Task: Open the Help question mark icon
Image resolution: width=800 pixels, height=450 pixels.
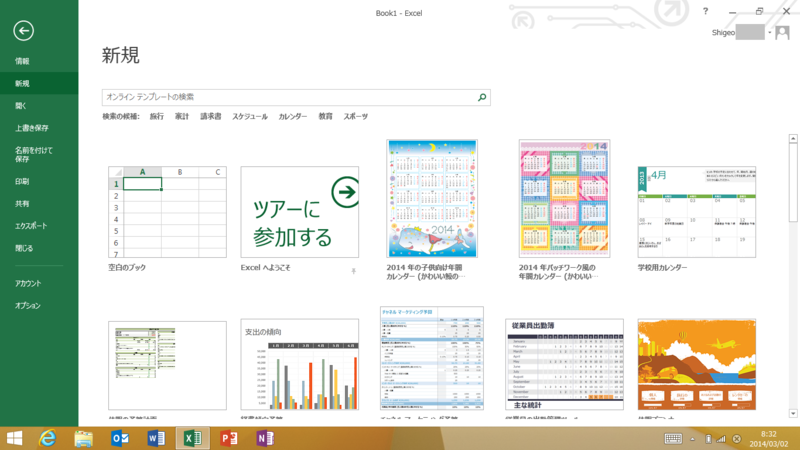Action: tap(705, 11)
